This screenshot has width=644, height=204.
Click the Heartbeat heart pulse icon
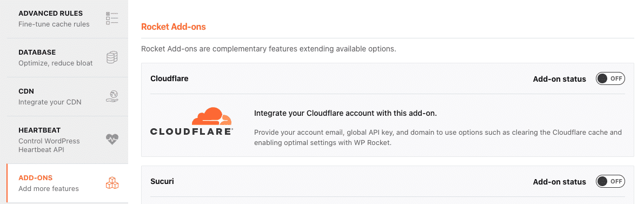[x=112, y=140]
